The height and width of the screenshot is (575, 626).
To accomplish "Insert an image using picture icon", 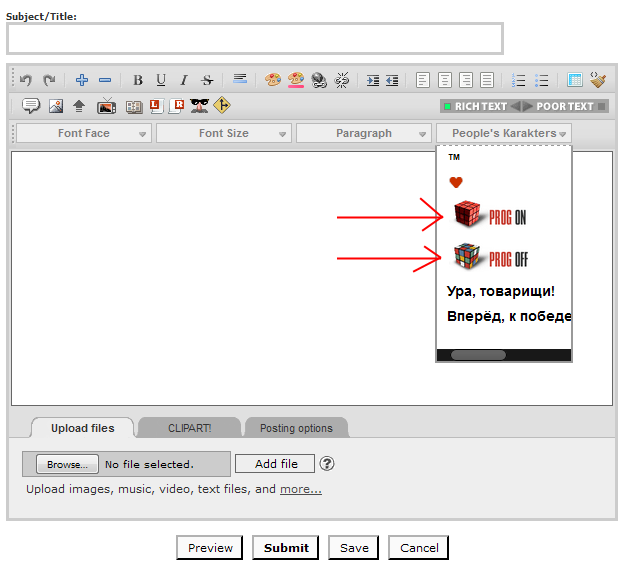I will click(x=55, y=106).
